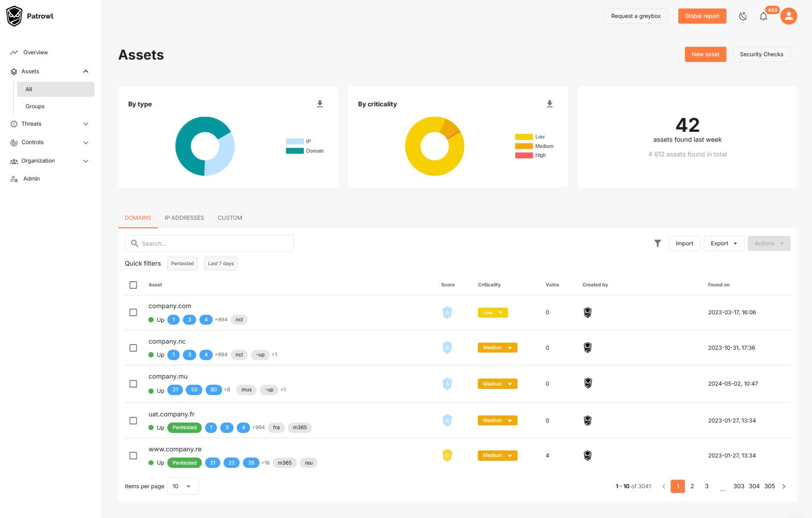Screen dimensions: 812x518
Task: Switch to the IP ADDRESSES tab
Action: coord(184,218)
